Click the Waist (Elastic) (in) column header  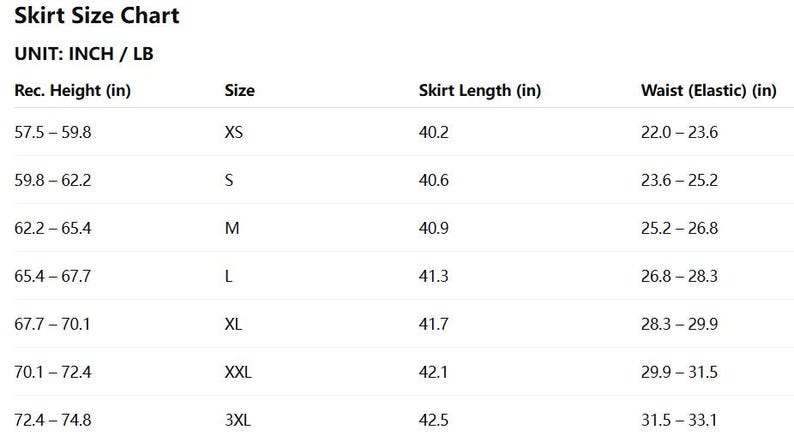click(x=708, y=91)
